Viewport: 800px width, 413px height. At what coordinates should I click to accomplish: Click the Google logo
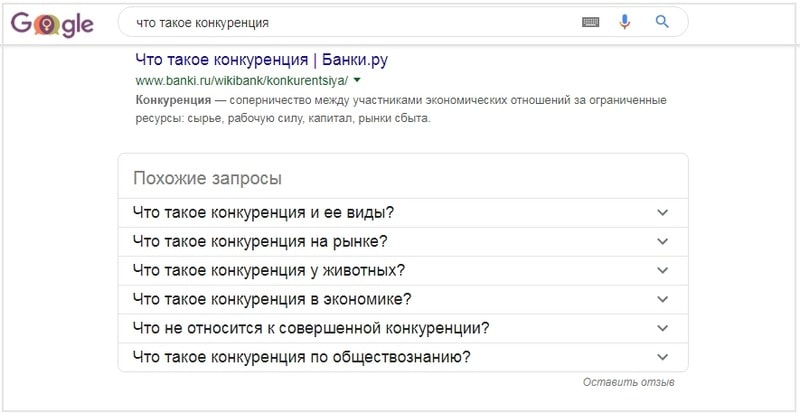click(x=53, y=24)
